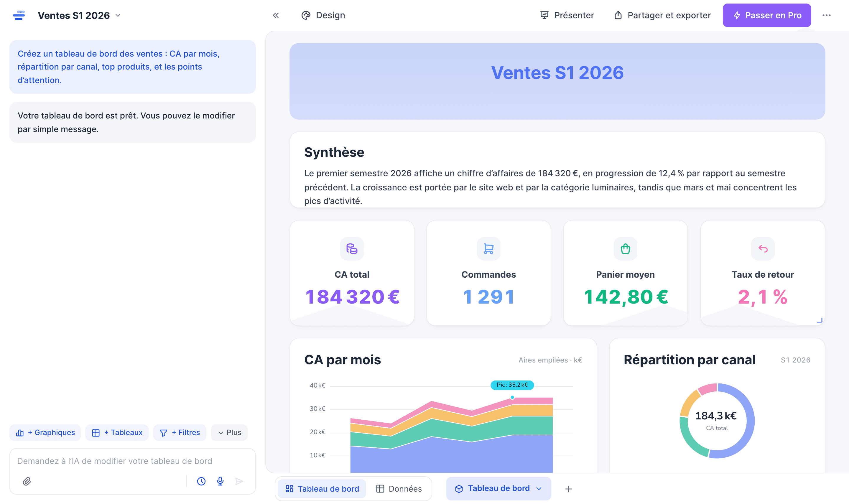Click the Pic: 35,2 k€ chart marker

tap(512, 385)
